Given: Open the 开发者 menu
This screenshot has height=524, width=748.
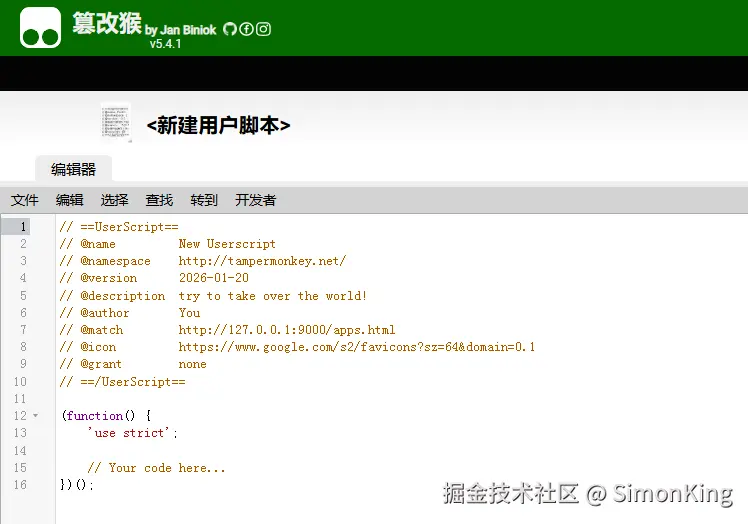Looking at the screenshot, I should (256, 200).
